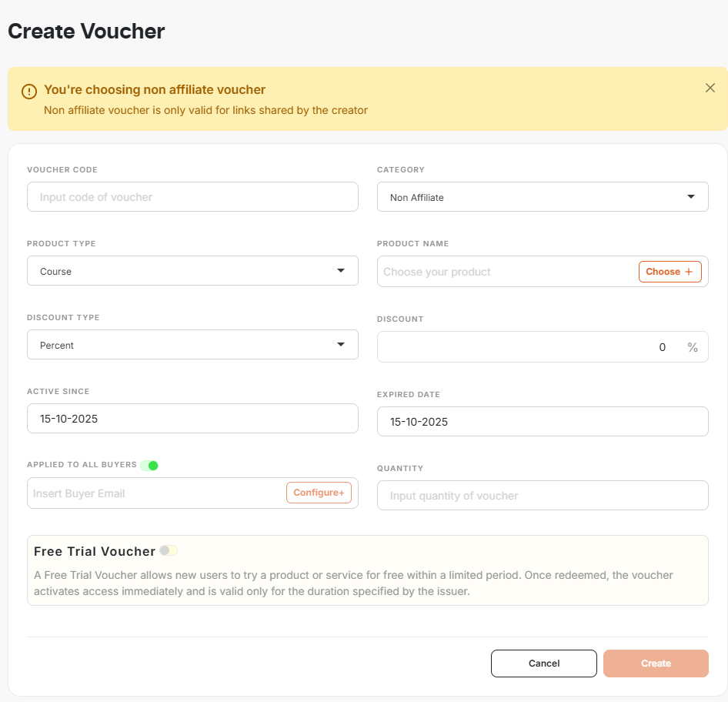Image resolution: width=728 pixels, height=702 pixels.
Task: Click the Choose your product field
Action: [504, 272]
